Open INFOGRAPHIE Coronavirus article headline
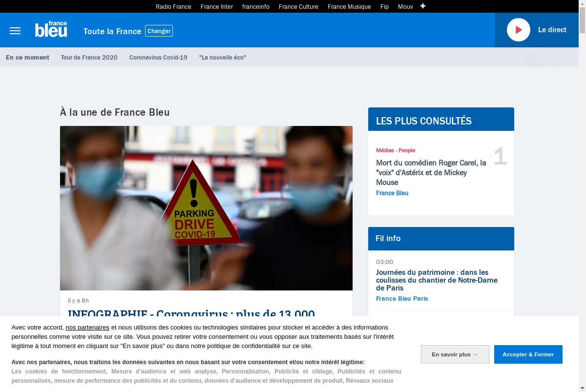This screenshot has width=586, height=392. (x=191, y=313)
